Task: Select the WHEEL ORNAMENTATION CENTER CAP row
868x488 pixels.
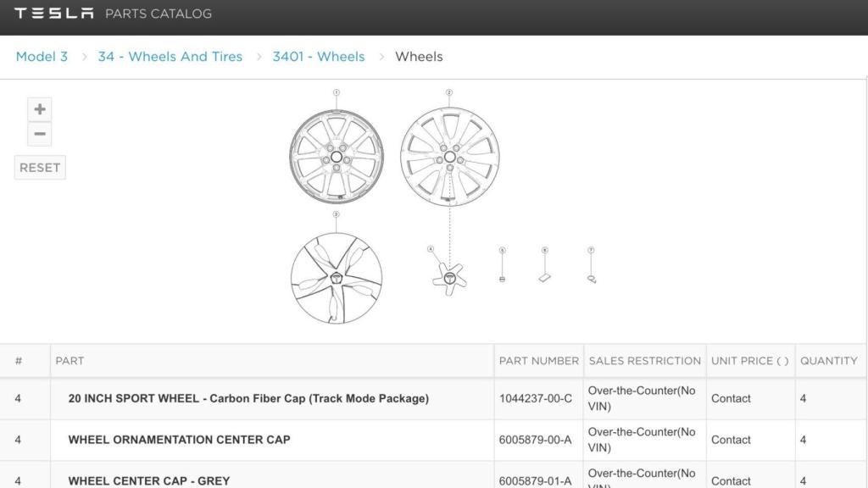Action: (x=179, y=440)
